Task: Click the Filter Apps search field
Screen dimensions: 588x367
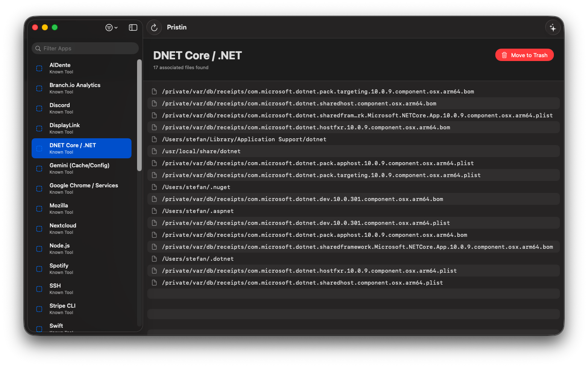Action: [85, 48]
